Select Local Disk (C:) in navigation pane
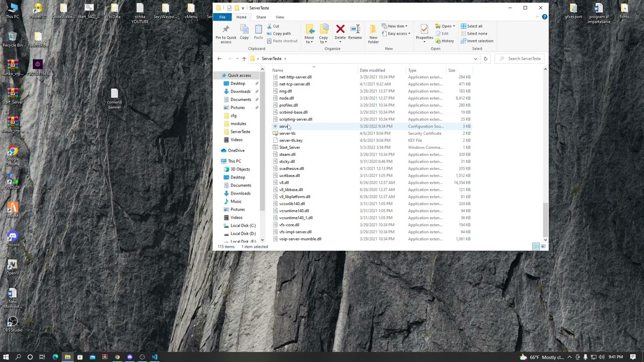 [243, 226]
